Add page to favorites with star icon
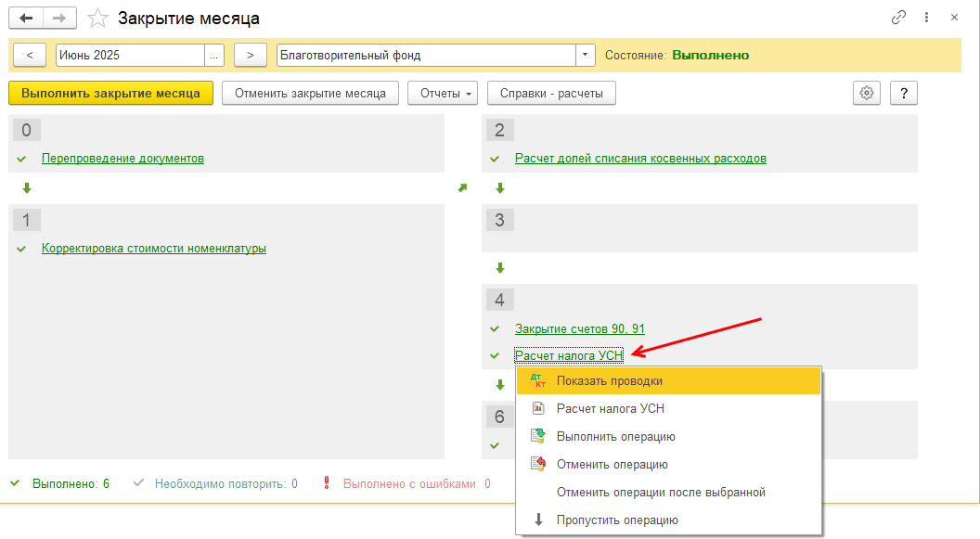980x539 pixels. click(x=97, y=18)
